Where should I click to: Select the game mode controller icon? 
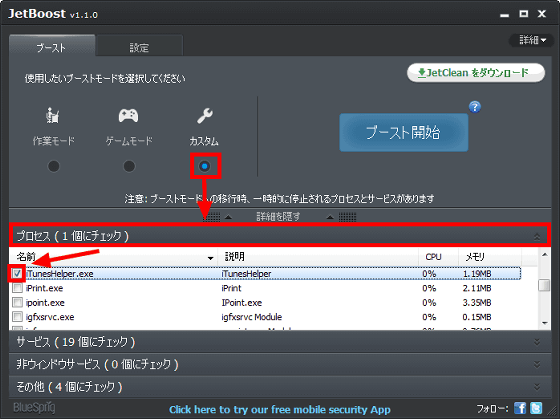(129, 115)
